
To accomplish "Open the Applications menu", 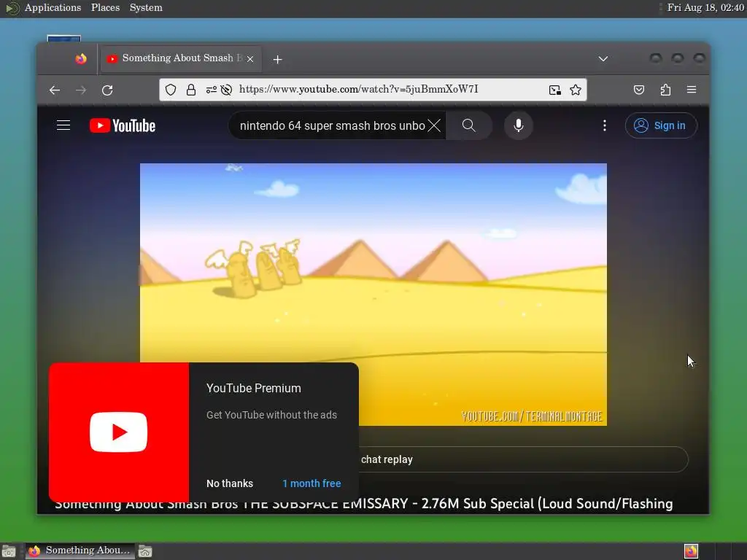I will [53, 7].
